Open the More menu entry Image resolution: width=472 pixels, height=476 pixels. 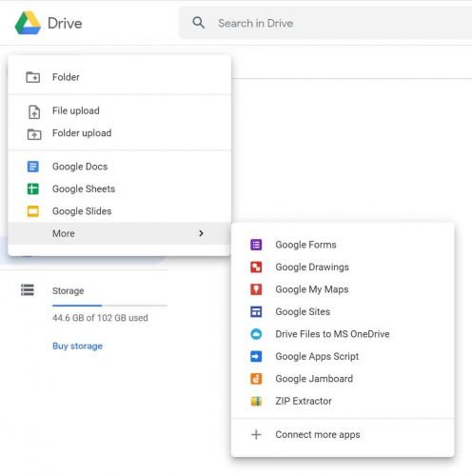pos(119,233)
